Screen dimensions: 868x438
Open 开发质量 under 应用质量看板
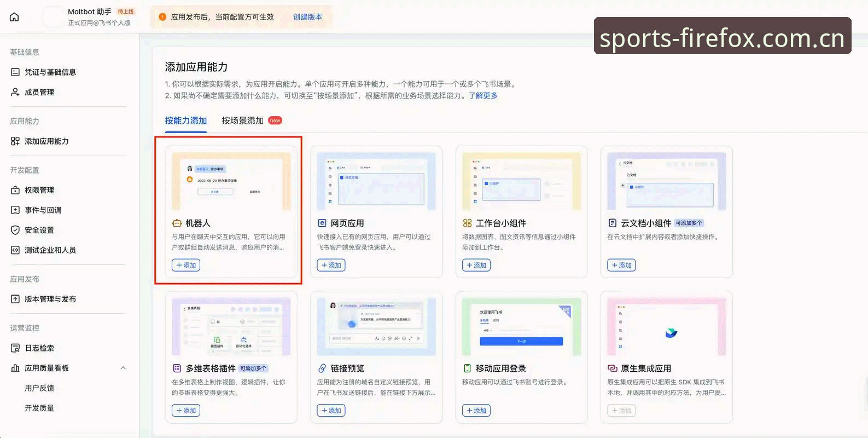[39, 408]
